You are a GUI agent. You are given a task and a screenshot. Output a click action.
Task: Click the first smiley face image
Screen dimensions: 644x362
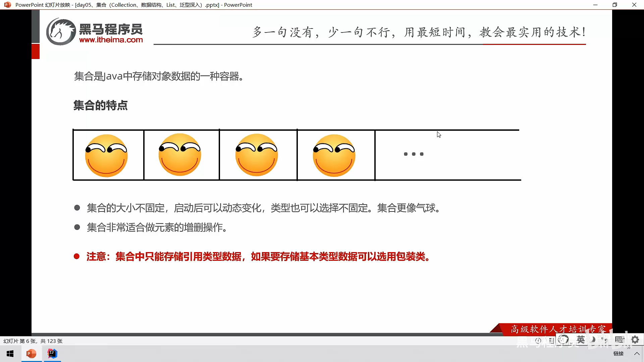(106, 156)
